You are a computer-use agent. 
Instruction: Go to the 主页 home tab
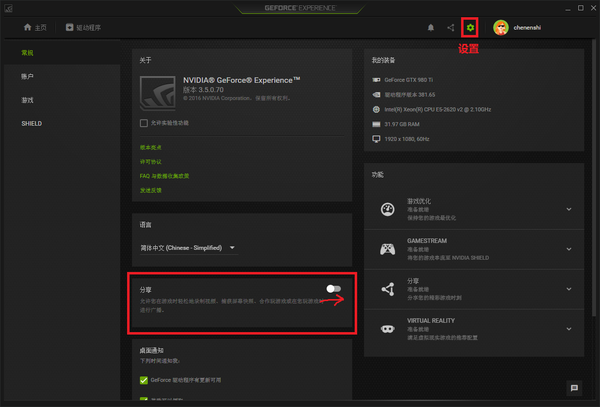[x=35, y=28]
